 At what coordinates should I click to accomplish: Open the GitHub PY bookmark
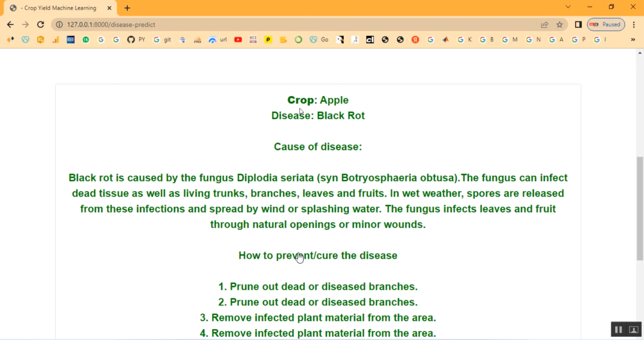[136, 39]
